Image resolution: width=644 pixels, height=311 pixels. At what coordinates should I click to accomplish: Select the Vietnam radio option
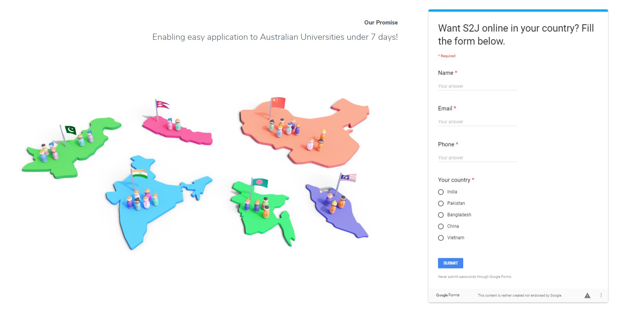tap(441, 238)
